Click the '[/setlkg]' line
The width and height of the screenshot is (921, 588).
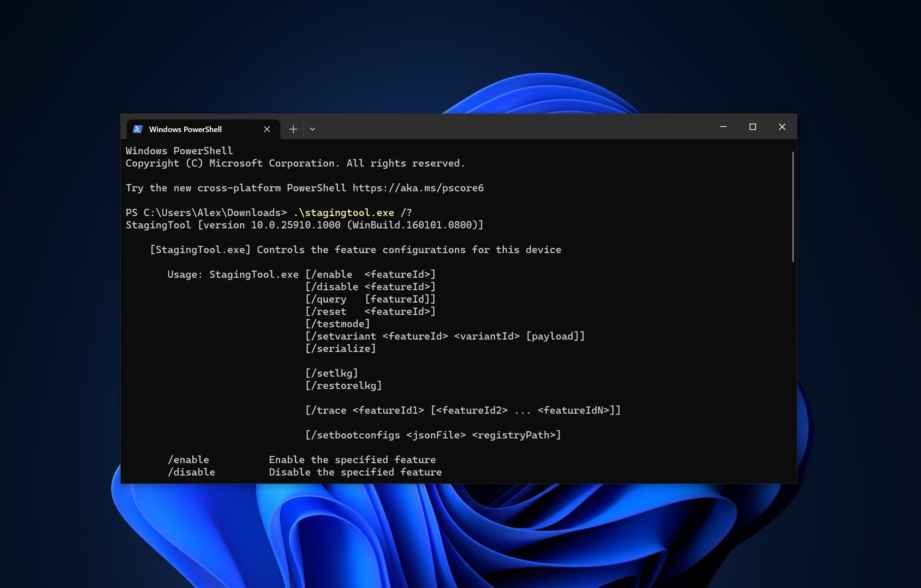332,373
